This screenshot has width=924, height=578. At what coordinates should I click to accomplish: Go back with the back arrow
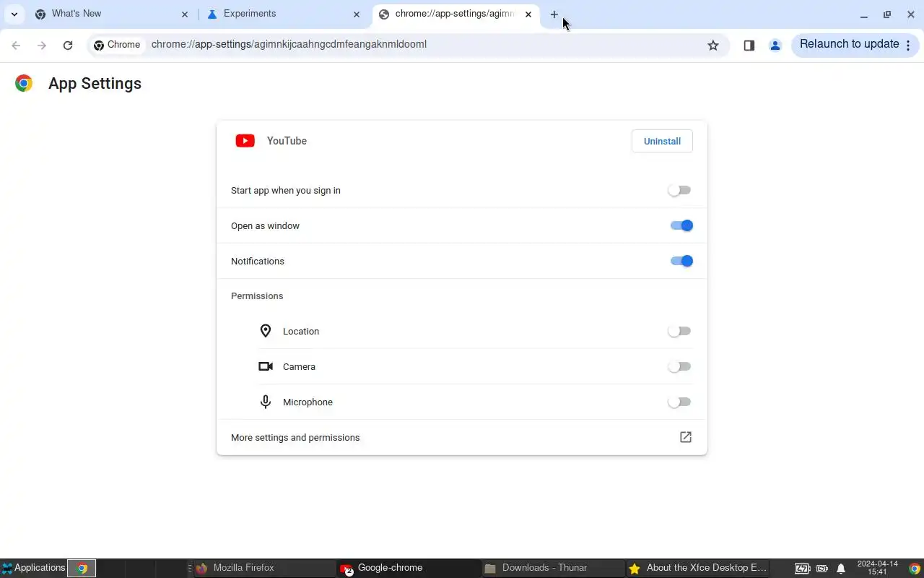pos(16,45)
